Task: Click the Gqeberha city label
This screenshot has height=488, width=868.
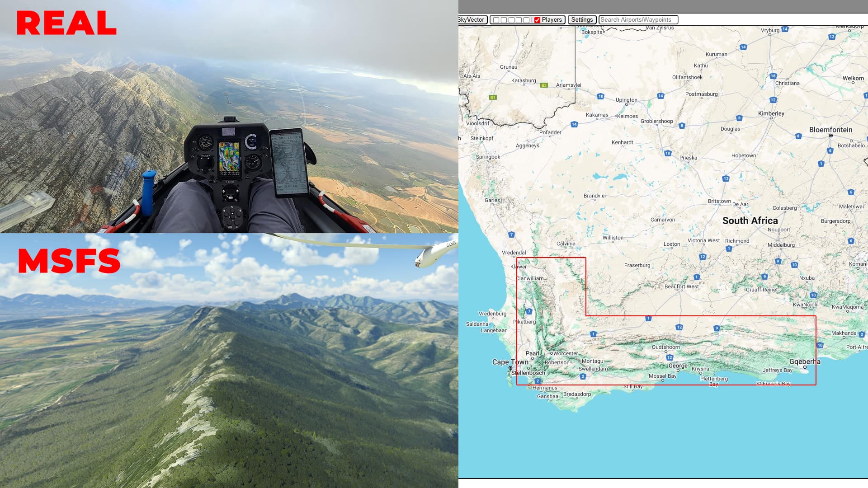Action: point(804,361)
